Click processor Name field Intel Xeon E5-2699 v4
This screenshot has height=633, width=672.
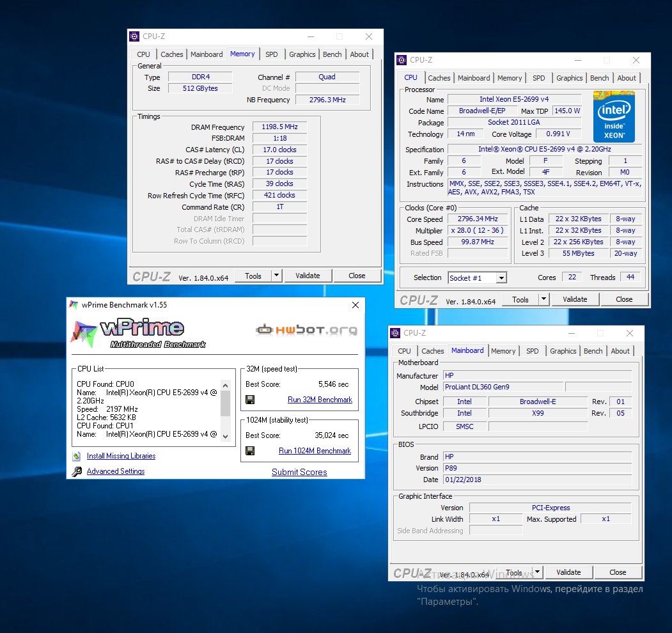click(x=514, y=100)
